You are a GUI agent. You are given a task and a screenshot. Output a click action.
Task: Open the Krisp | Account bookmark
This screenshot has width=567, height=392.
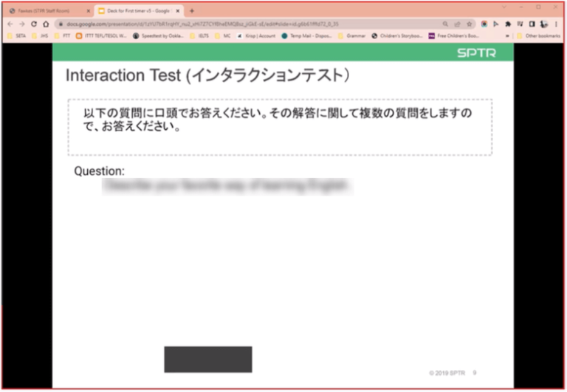(256, 35)
